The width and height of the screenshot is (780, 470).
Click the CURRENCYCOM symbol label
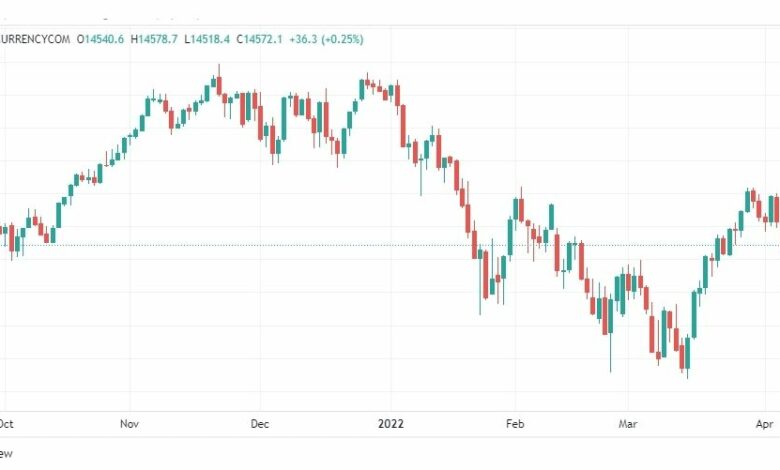[x=35, y=39]
